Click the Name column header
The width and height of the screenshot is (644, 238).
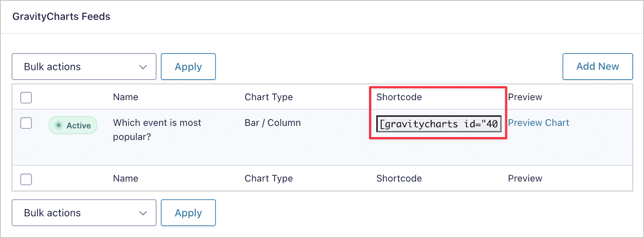click(x=126, y=97)
